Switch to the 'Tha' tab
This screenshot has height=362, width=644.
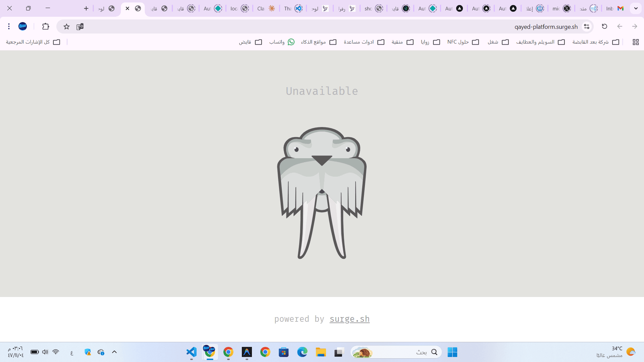293,8
